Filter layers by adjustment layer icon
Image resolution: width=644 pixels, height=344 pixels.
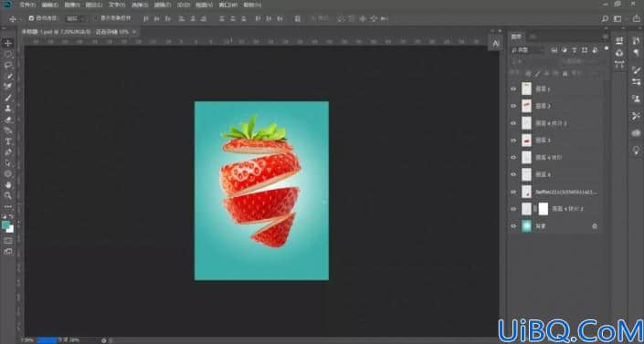point(565,50)
